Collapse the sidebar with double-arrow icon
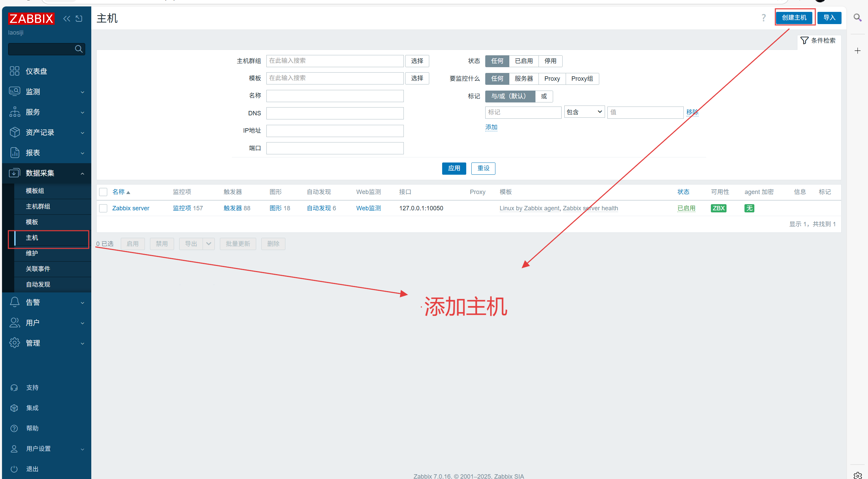868x479 pixels. pyautogui.click(x=67, y=19)
